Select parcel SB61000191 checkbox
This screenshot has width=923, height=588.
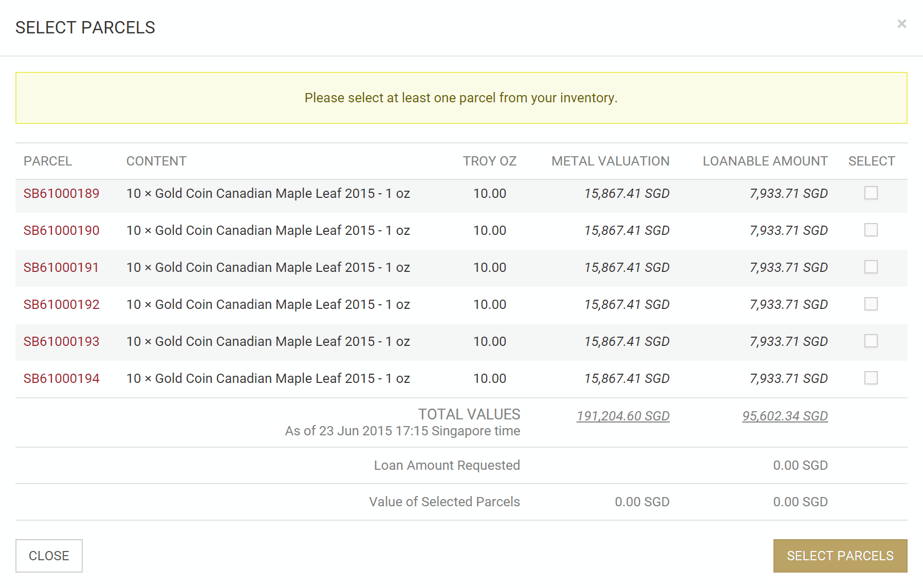871,267
